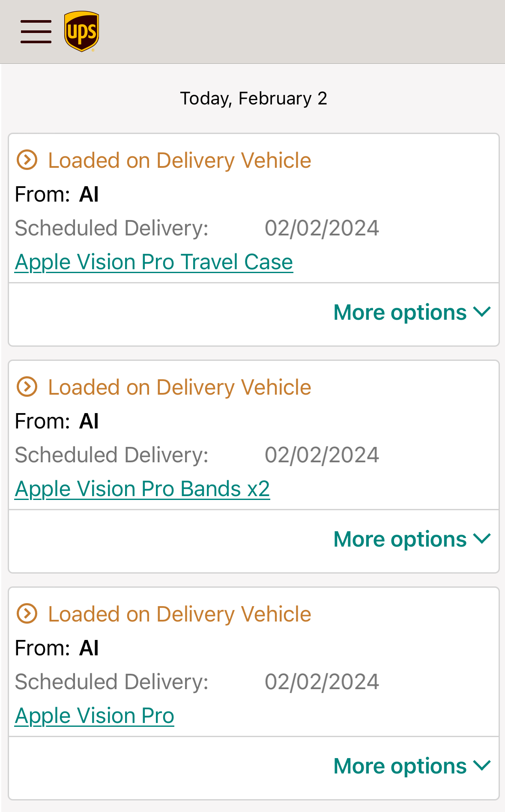
Task: Select the scheduled delivery date in the first card
Action: point(322,228)
